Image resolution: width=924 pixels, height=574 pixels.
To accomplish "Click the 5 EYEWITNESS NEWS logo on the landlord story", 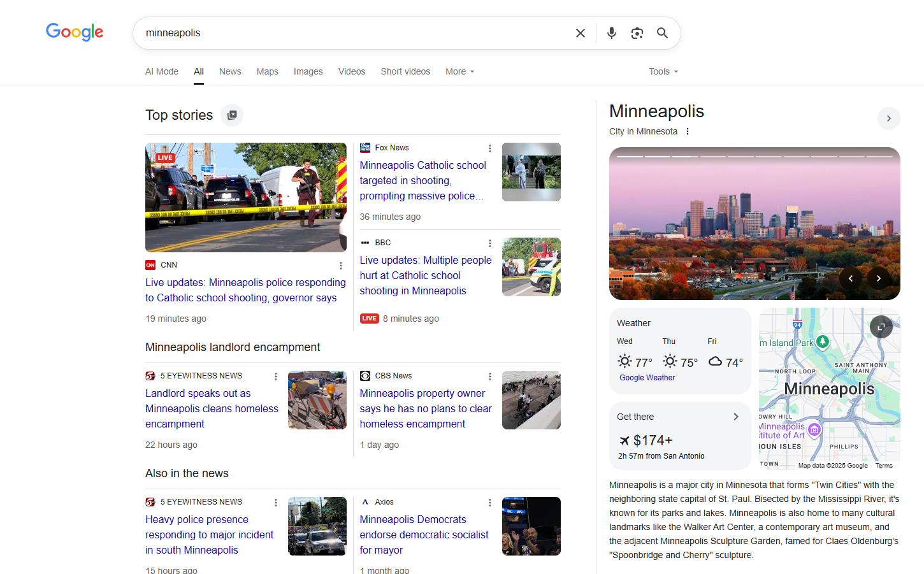I will point(150,376).
